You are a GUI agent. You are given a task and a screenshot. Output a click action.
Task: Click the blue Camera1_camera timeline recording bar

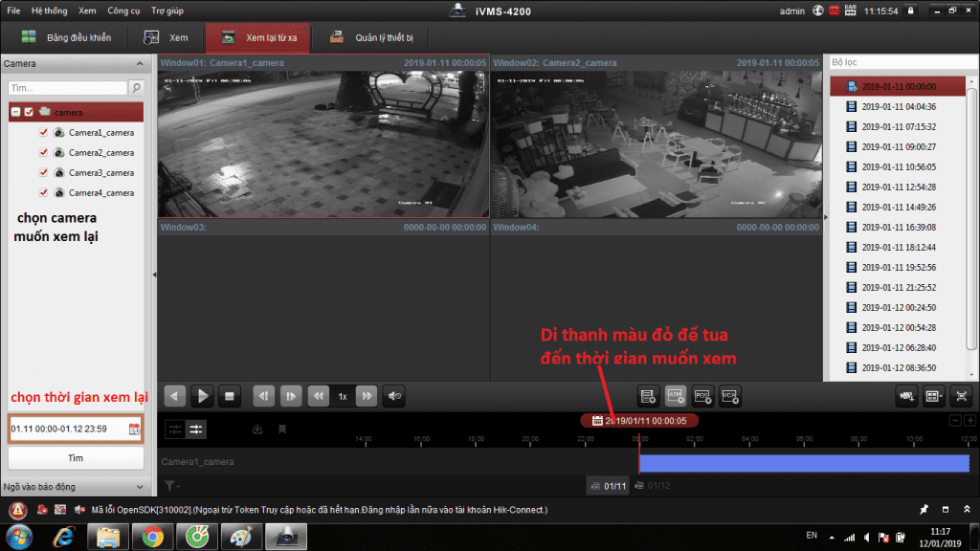click(x=804, y=463)
